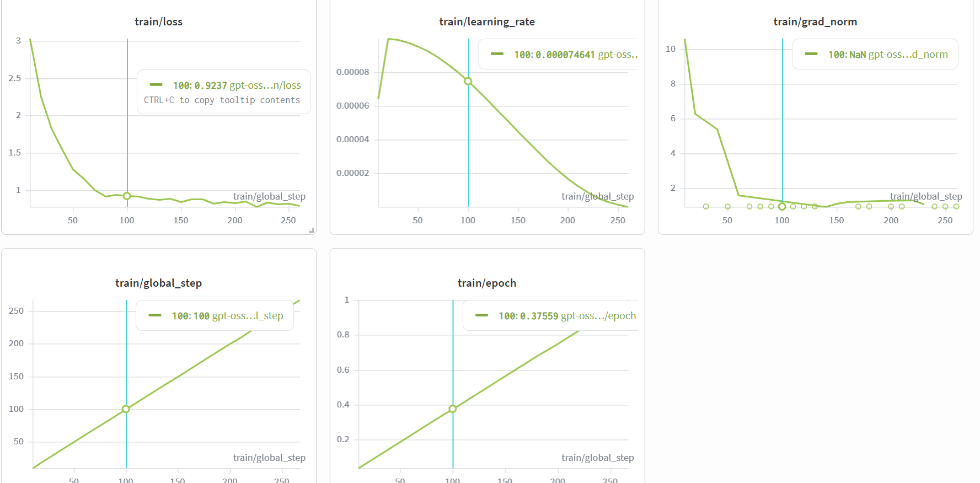Image resolution: width=980 pixels, height=483 pixels.
Task: Click the train/learning_rate chart title
Action: click(486, 22)
